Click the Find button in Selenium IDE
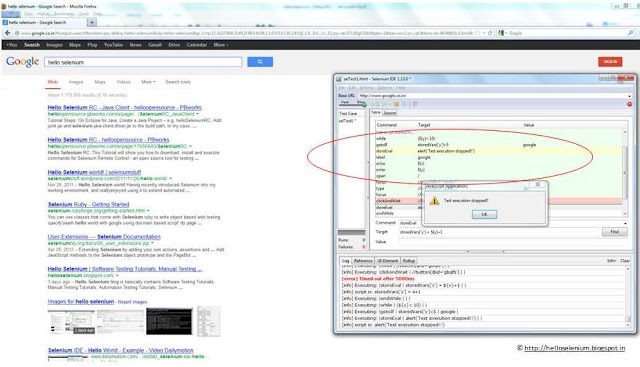This screenshot has width=640, height=367. click(615, 232)
